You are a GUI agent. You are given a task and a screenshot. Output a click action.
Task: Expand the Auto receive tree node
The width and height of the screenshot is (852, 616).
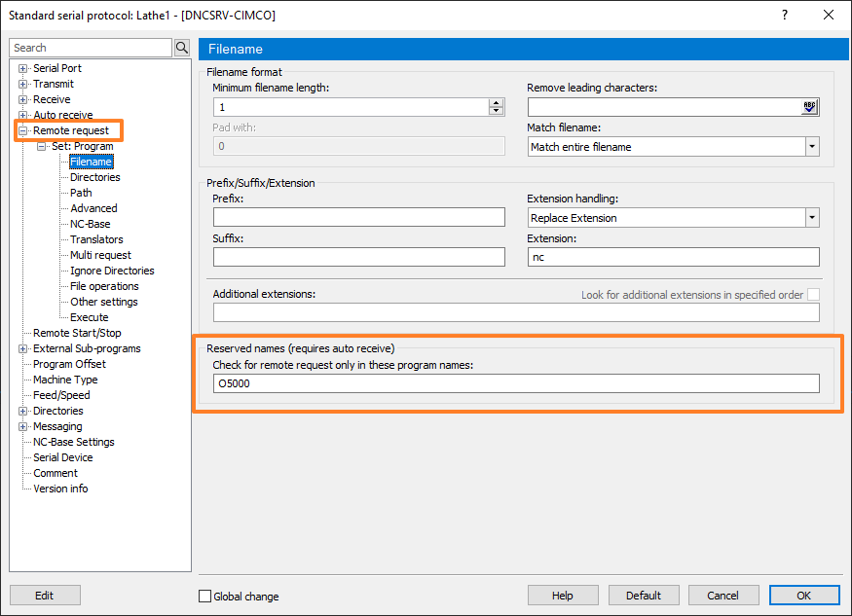(22, 115)
